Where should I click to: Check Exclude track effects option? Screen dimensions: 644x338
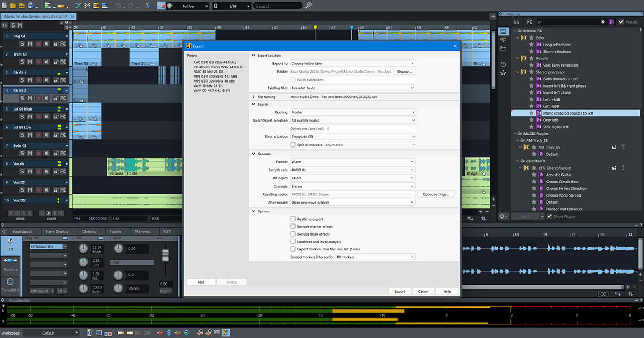click(292, 234)
